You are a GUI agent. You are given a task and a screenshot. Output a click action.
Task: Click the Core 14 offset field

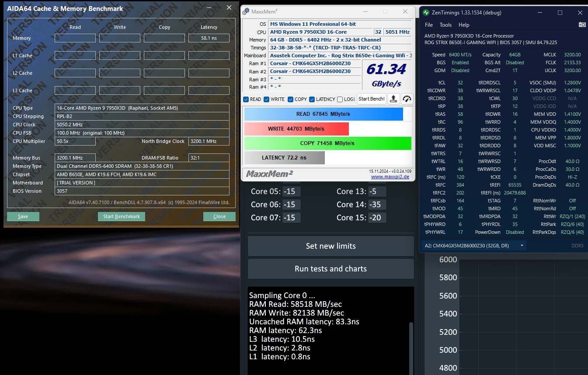point(377,205)
